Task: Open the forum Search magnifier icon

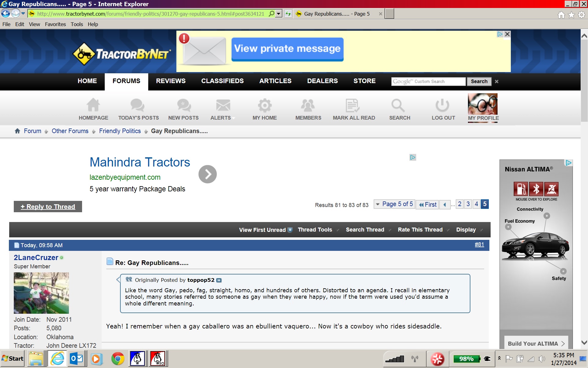Action: tap(398, 105)
